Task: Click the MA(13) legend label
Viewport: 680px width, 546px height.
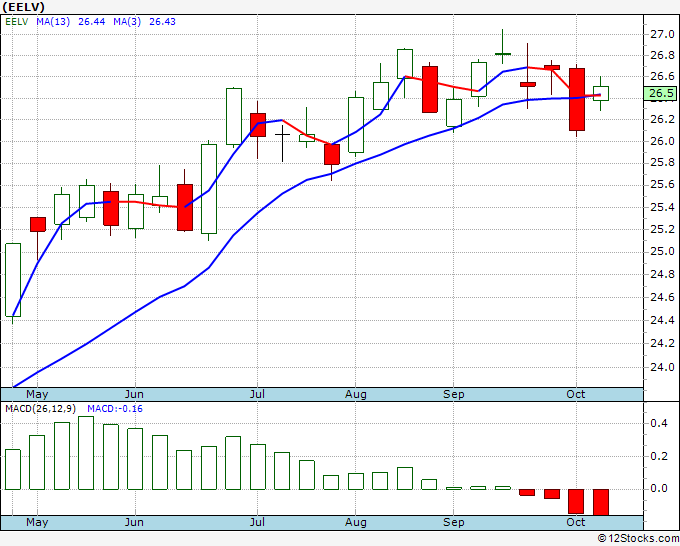Action: tap(53, 22)
